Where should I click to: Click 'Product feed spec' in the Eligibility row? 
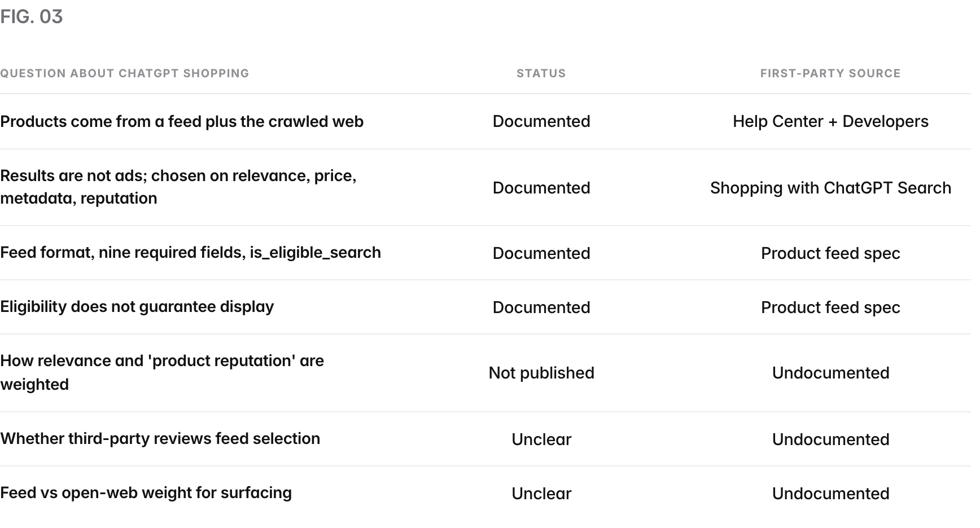click(830, 307)
